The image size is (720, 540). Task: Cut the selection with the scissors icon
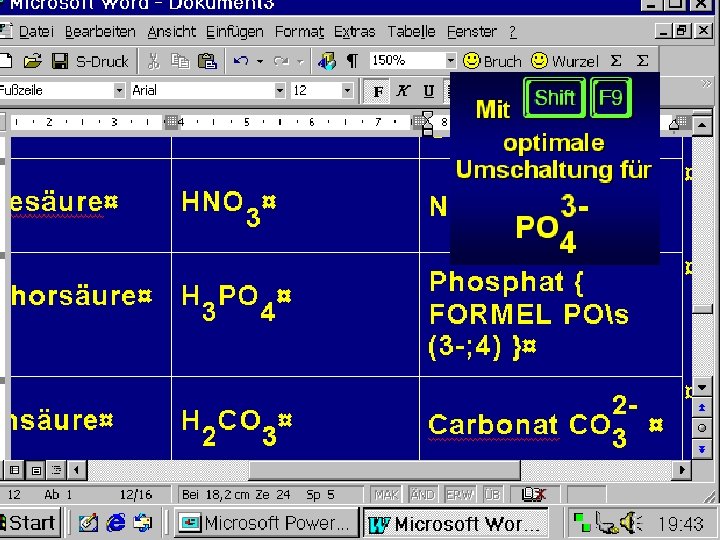(x=154, y=61)
